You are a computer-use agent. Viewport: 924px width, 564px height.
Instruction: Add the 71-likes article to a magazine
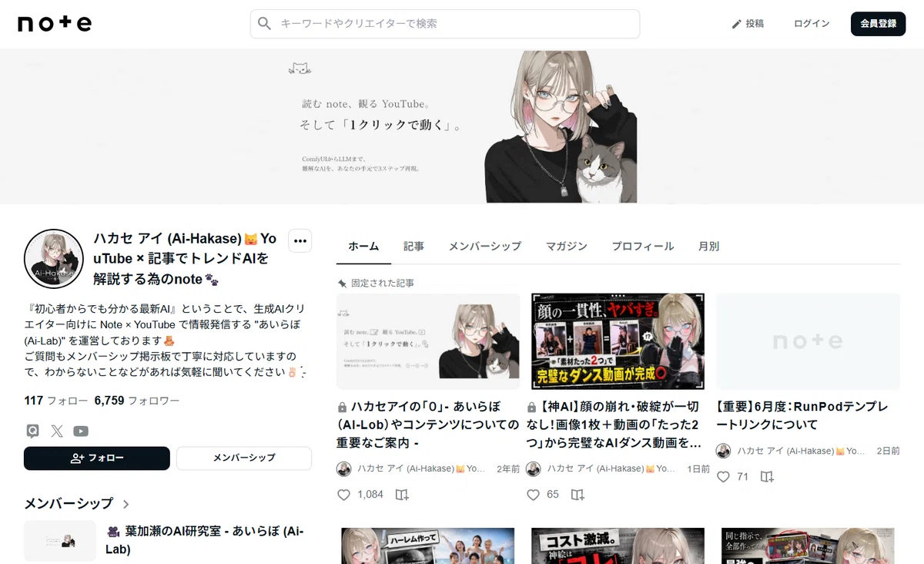[x=767, y=477]
